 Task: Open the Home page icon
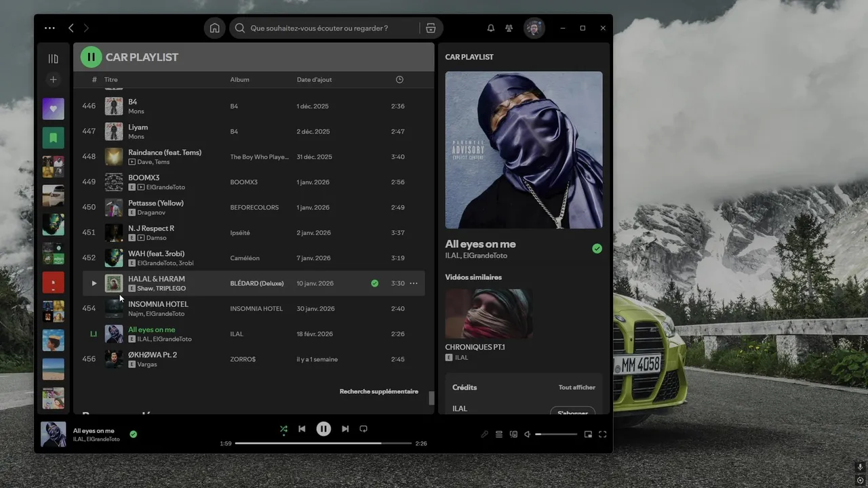click(x=214, y=28)
